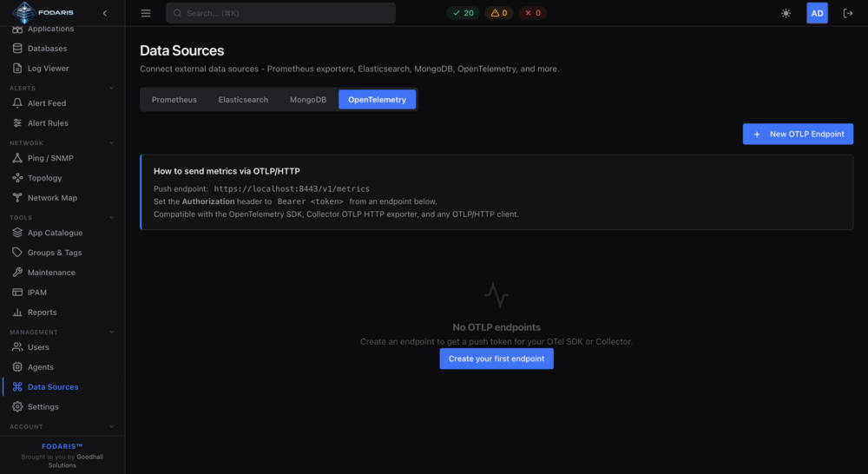Toggle the hamburger menu icon
This screenshot has height=474, width=868.
pyautogui.click(x=146, y=13)
